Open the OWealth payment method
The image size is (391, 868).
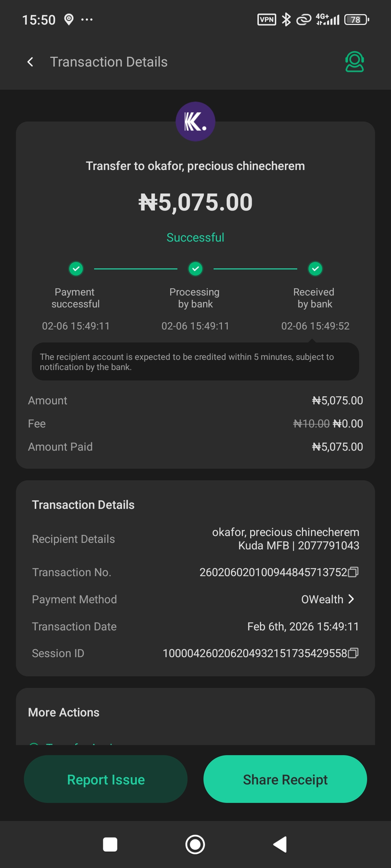click(322, 599)
